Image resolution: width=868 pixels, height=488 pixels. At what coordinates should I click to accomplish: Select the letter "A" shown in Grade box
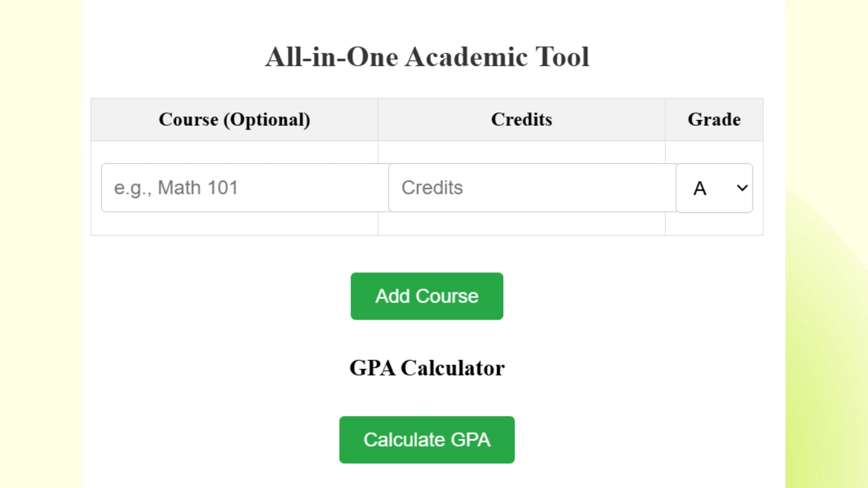[x=700, y=189]
